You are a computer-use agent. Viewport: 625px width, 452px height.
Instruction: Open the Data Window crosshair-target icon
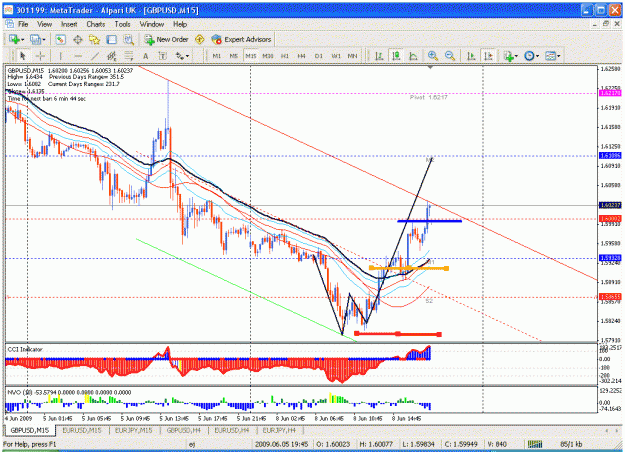(77, 39)
